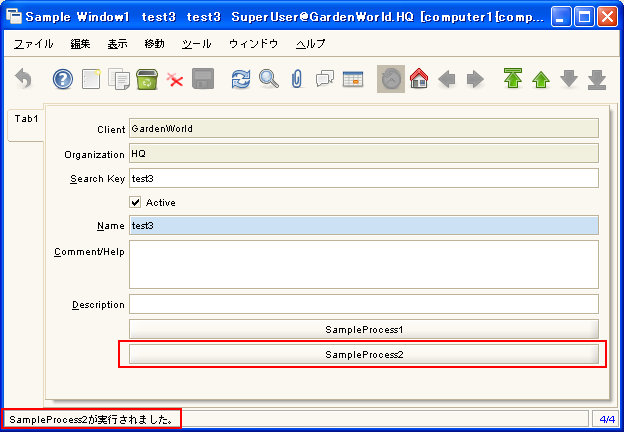Refresh data with blue arrows icon
624x432 pixels.
[x=241, y=79]
